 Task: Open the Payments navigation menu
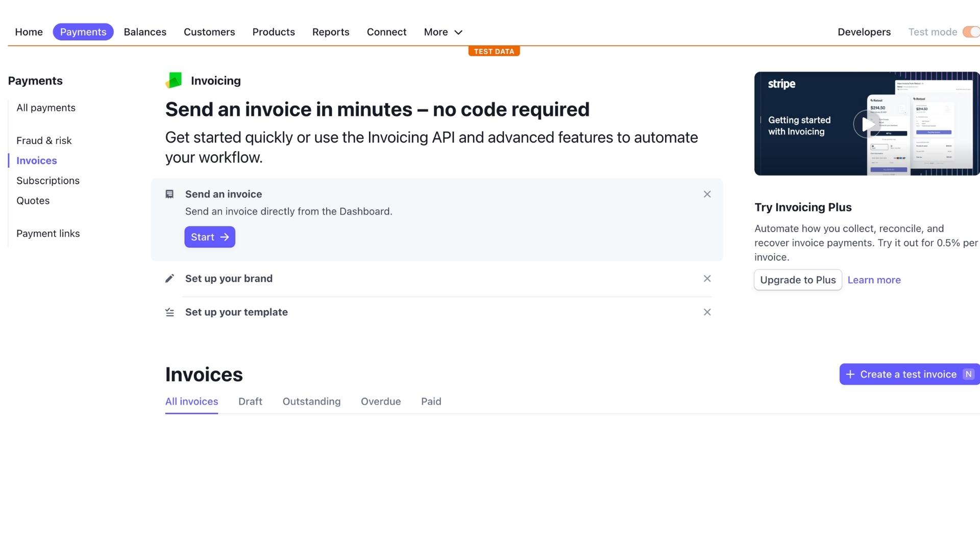(x=83, y=32)
